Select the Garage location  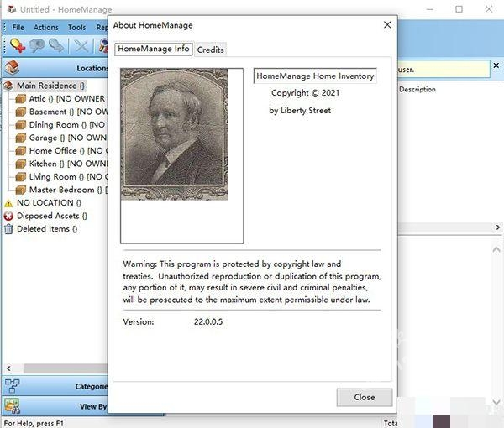pos(68,138)
